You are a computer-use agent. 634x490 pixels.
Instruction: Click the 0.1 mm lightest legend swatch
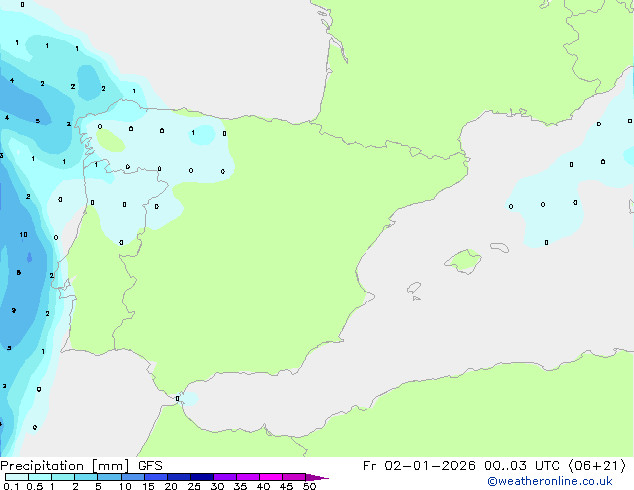17,477
